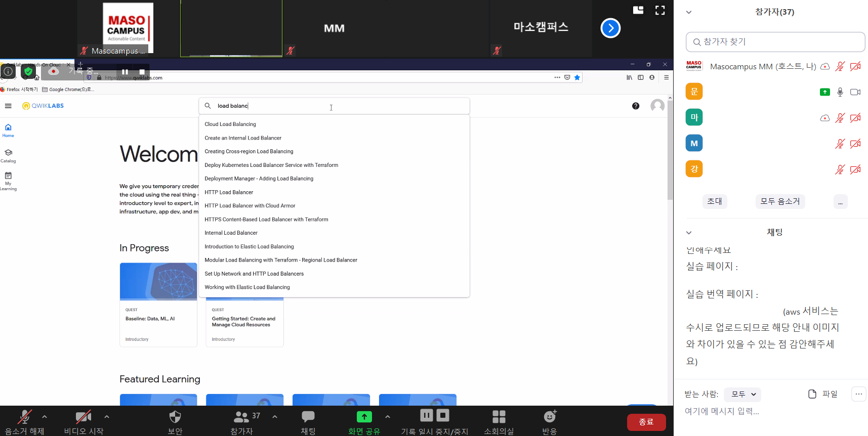Screen dimensions: 868x436
Task: Collapse the participants panel with its chevron
Action: click(688, 12)
